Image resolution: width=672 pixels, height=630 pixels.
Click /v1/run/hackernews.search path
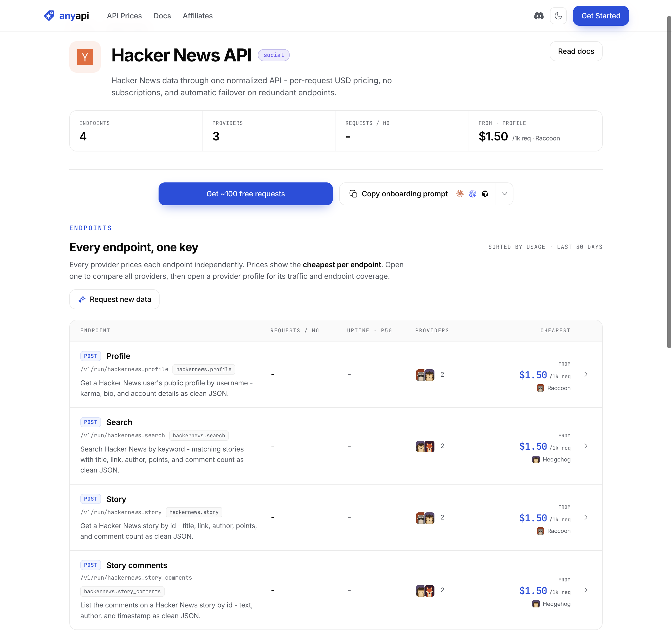coord(123,436)
